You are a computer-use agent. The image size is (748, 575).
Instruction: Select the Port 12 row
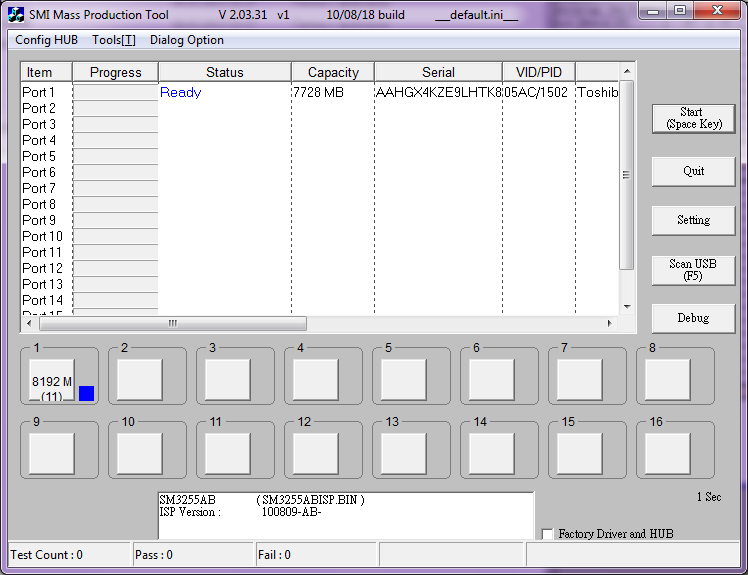click(x=320, y=268)
